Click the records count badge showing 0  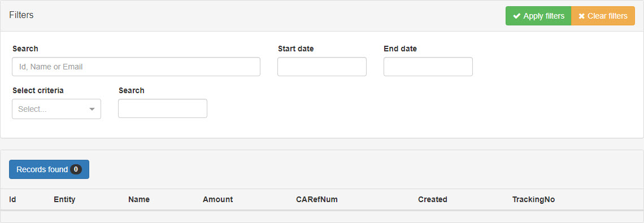point(76,169)
